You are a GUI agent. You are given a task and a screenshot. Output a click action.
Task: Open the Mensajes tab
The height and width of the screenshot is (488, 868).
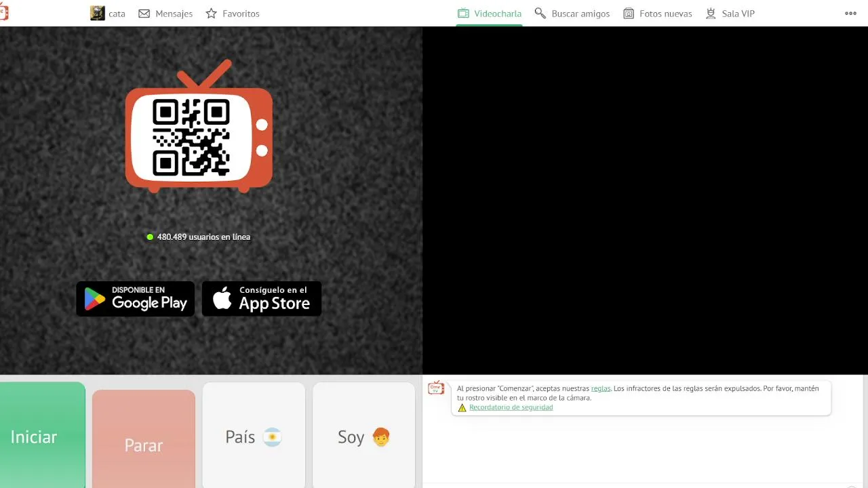[165, 14]
